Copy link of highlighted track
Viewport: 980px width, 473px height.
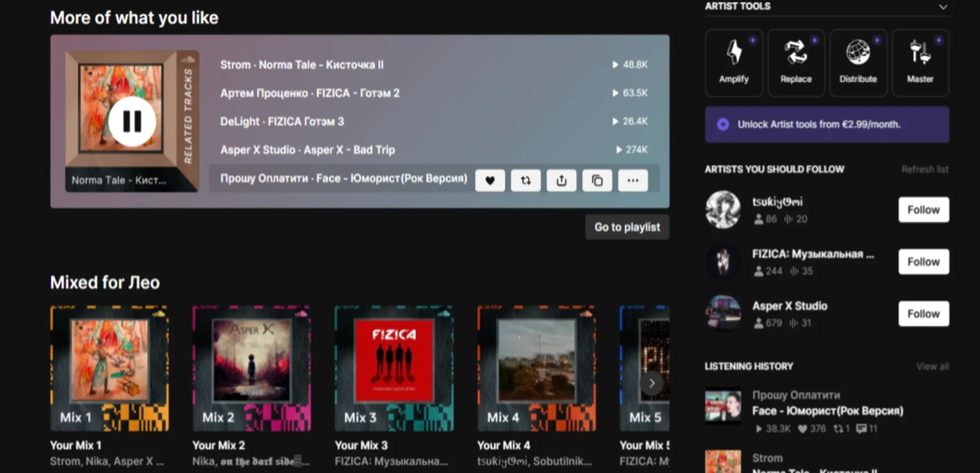pyautogui.click(x=597, y=180)
